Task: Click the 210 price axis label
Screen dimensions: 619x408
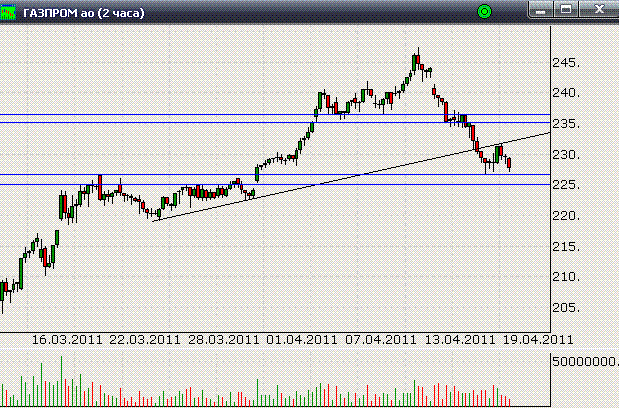Action: pyautogui.click(x=566, y=277)
